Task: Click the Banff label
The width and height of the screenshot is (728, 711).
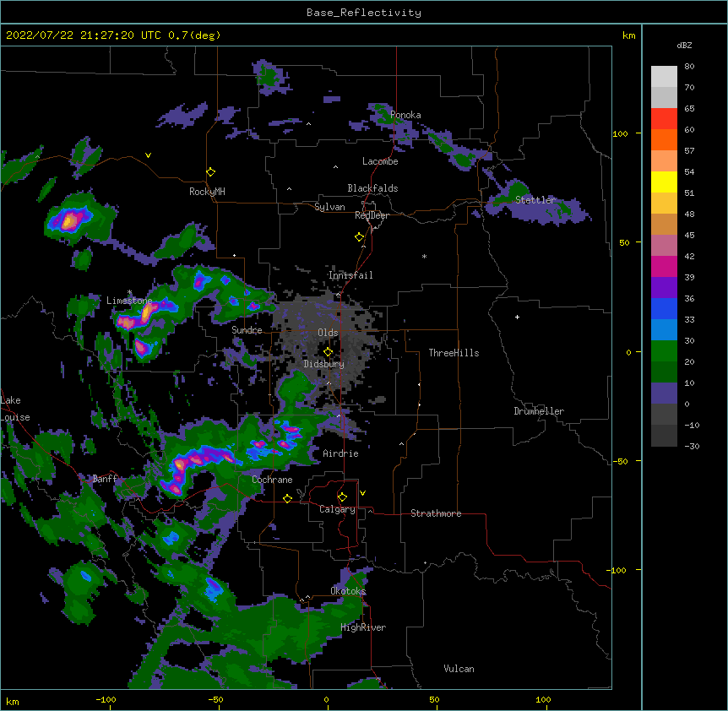Action: (105, 479)
